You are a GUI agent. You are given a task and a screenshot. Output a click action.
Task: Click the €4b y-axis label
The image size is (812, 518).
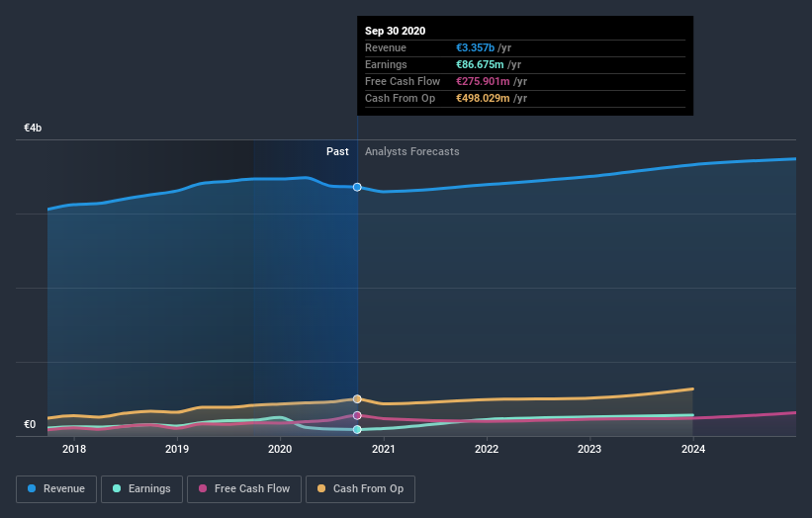[x=33, y=128]
